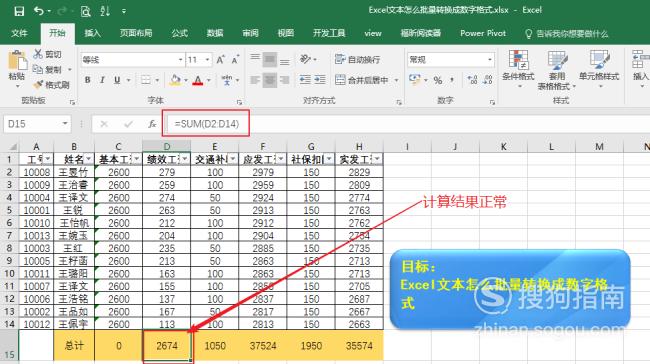The image size is (650, 364).
Task: Switch to the 数据 (Data) tab
Action: click(x=215, y=33)
